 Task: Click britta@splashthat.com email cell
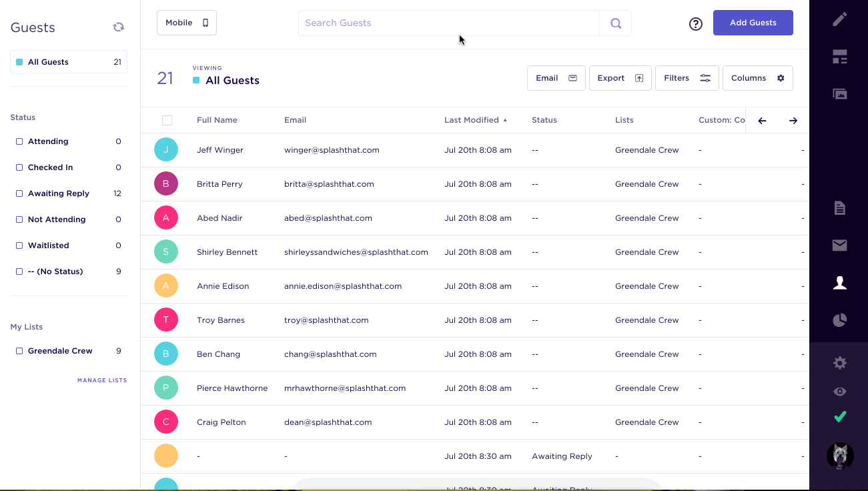(x=329, y=184)
